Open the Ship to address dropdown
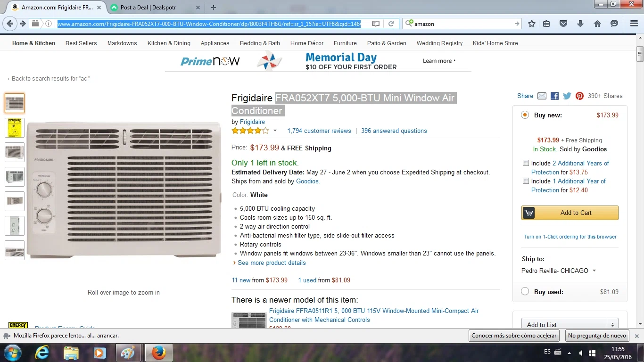 (x=559, y=271)
